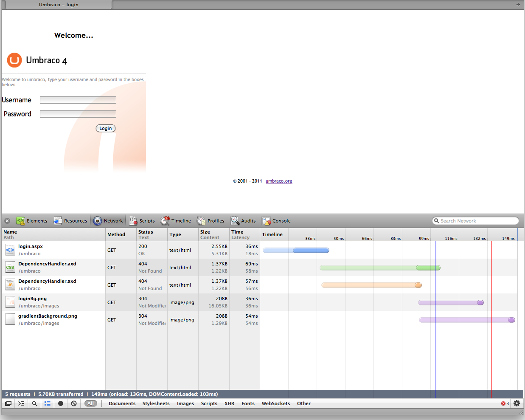Click the gradientBackground.png thumbnail icon

click(x=10, y=319)
